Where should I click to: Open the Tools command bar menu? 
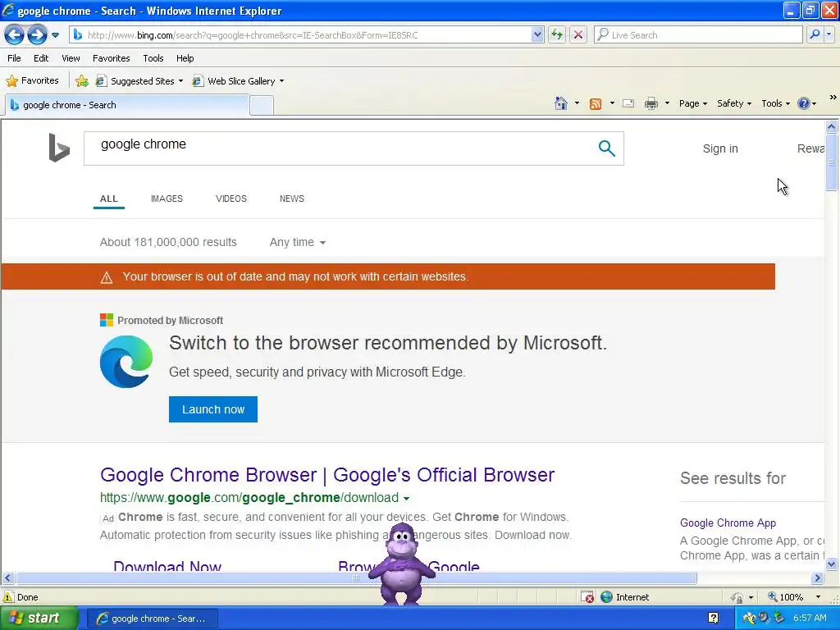click(x=775, y=103)
